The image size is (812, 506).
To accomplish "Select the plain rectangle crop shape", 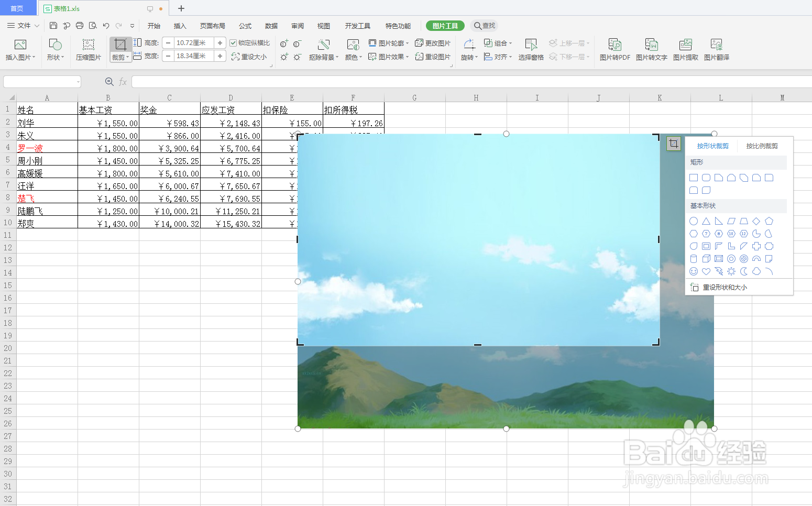I will pyautogui.click(x=694, y=178).
